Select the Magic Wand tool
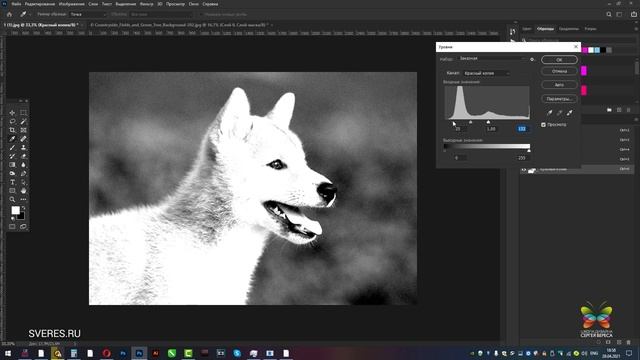Viewport: 640px width, 360px height. 23,121
